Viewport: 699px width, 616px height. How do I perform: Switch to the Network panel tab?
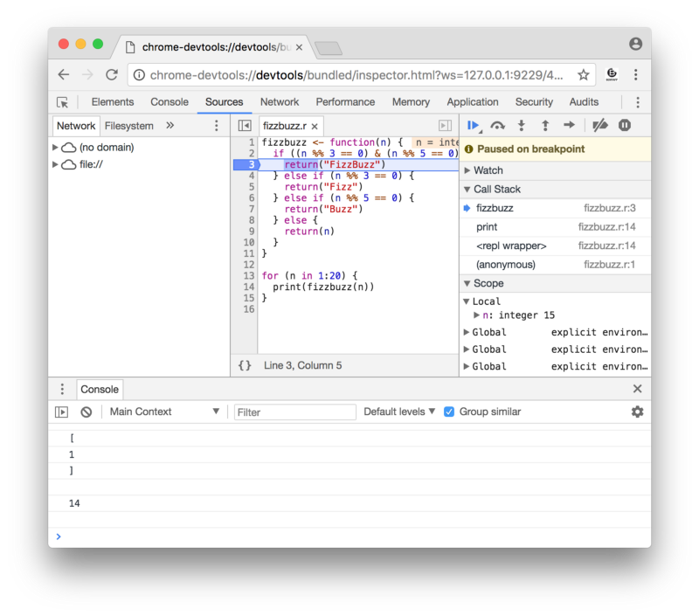pos(280,102)
